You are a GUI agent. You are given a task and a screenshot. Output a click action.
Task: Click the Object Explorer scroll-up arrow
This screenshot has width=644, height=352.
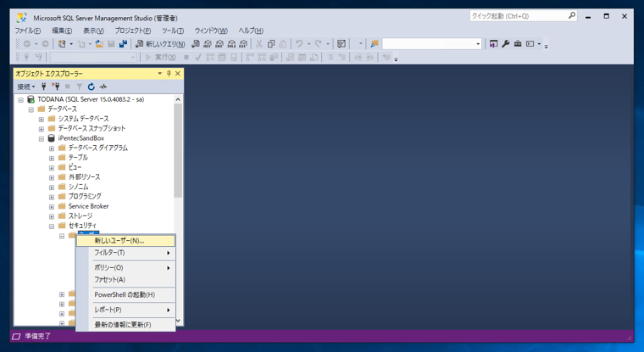click(x=178, y=99)
